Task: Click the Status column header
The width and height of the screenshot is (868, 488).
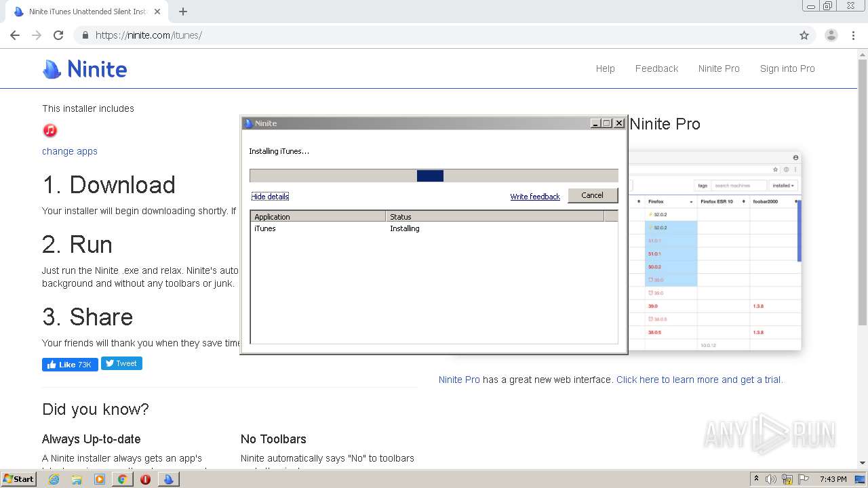Action: coord(495,217)
